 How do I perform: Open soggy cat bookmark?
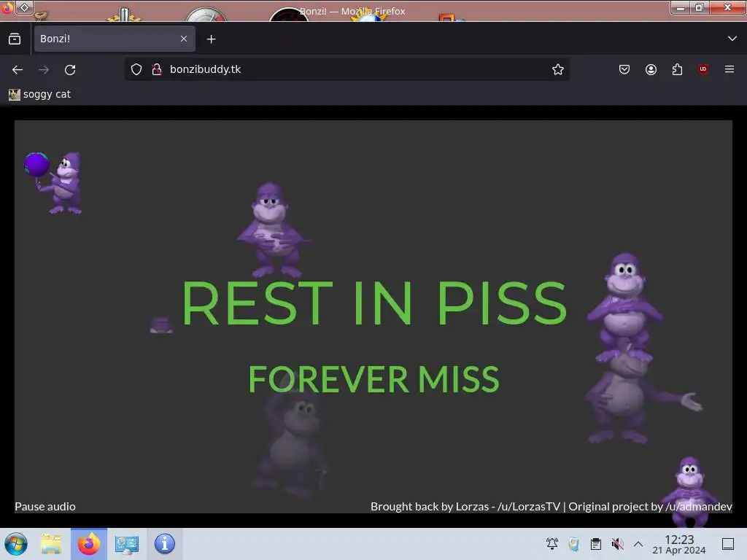coord(40,94)
